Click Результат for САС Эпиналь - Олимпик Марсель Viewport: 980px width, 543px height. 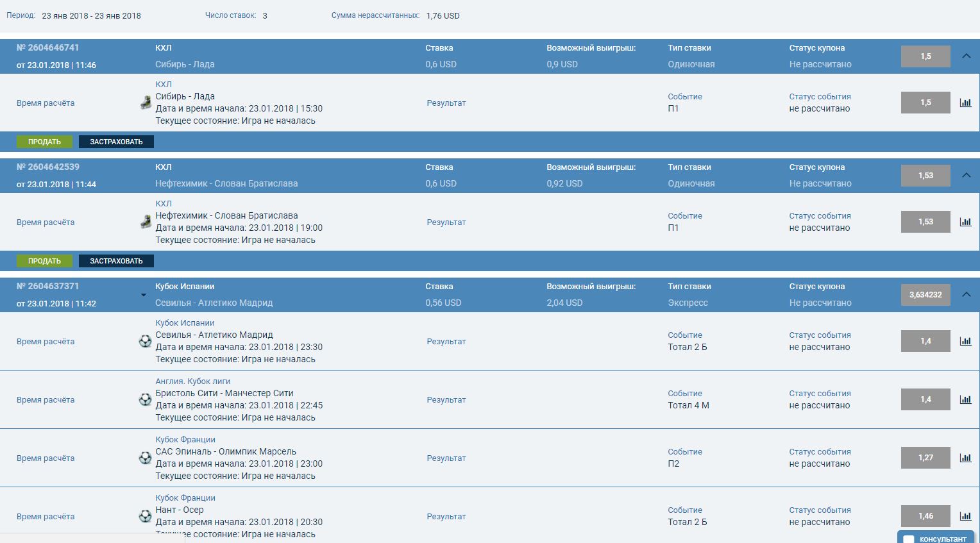(446, 458)
